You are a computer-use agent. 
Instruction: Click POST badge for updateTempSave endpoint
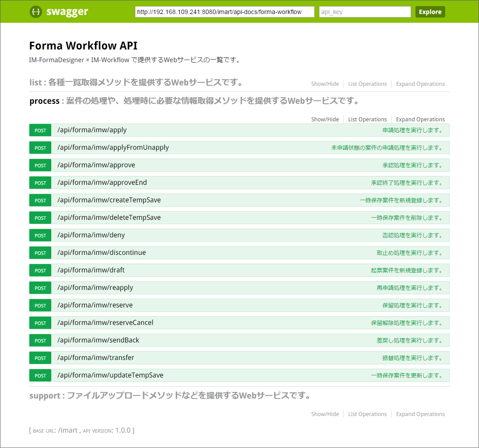coord(40,375)
